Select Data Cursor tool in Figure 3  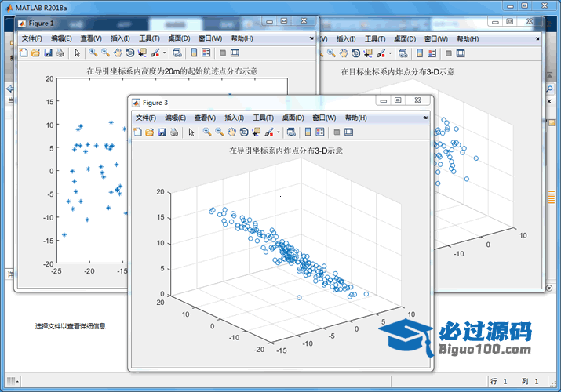pyautogui.click(x=256, y=132)
